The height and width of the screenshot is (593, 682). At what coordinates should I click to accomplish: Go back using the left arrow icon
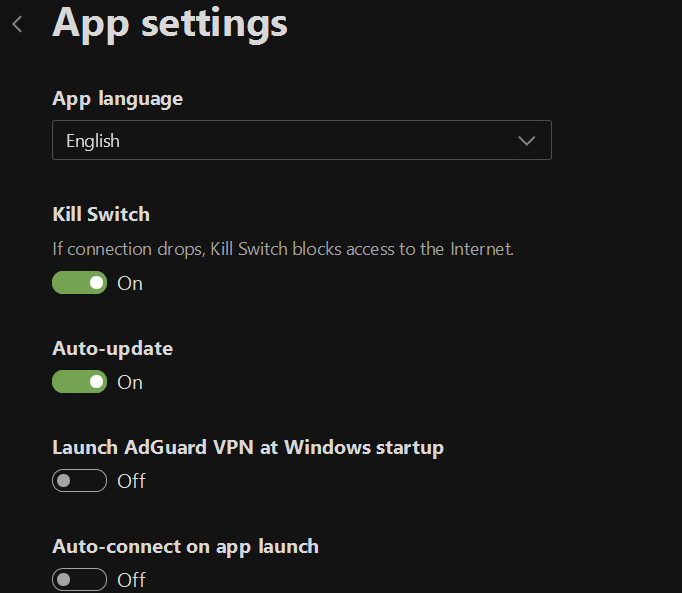point(17,24)
